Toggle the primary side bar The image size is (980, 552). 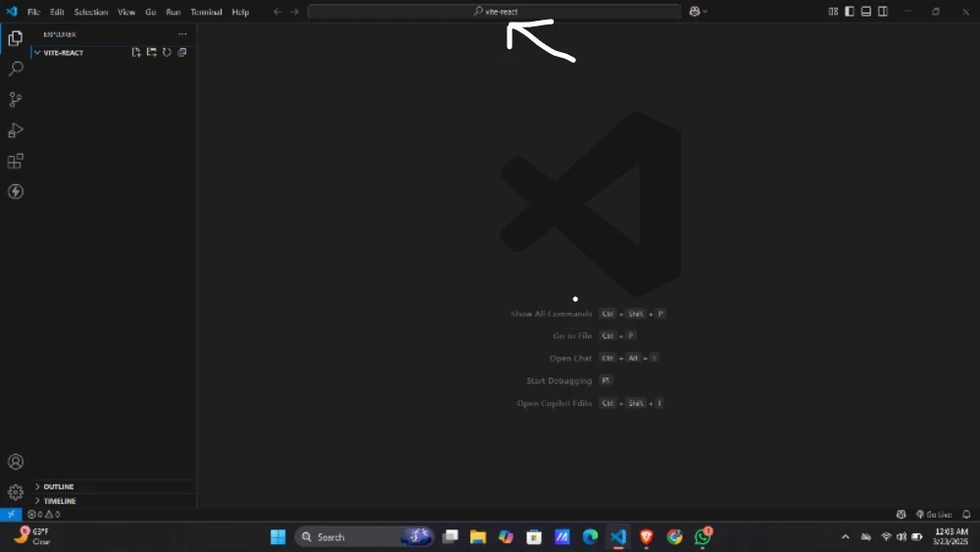pos(850,11)
